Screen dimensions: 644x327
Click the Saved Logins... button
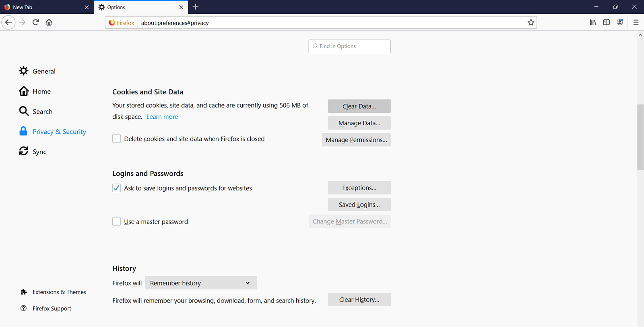click(359, 205)
